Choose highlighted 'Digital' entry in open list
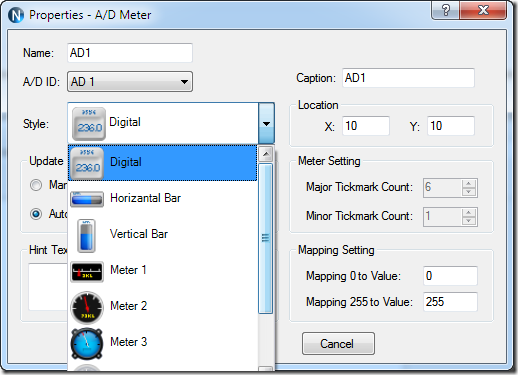Image resolution: width=518 pixels, height=375 pixels. coord(162,163)
